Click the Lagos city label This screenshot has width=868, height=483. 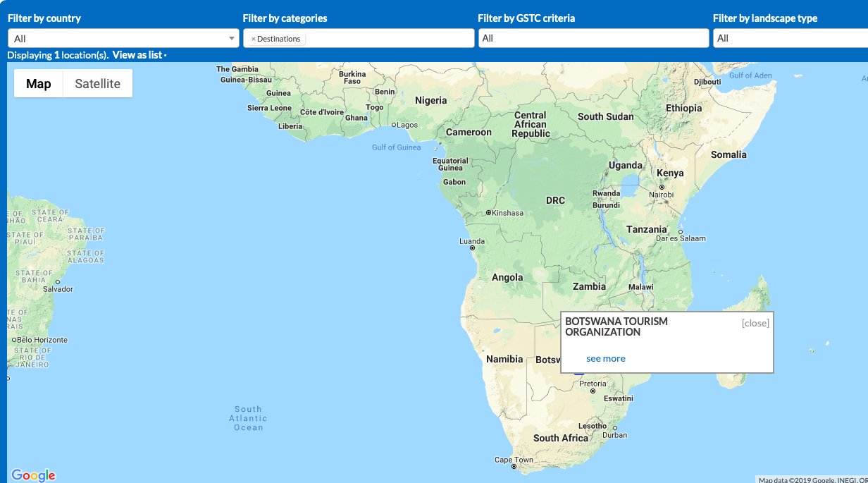click(x=407, y=125)
